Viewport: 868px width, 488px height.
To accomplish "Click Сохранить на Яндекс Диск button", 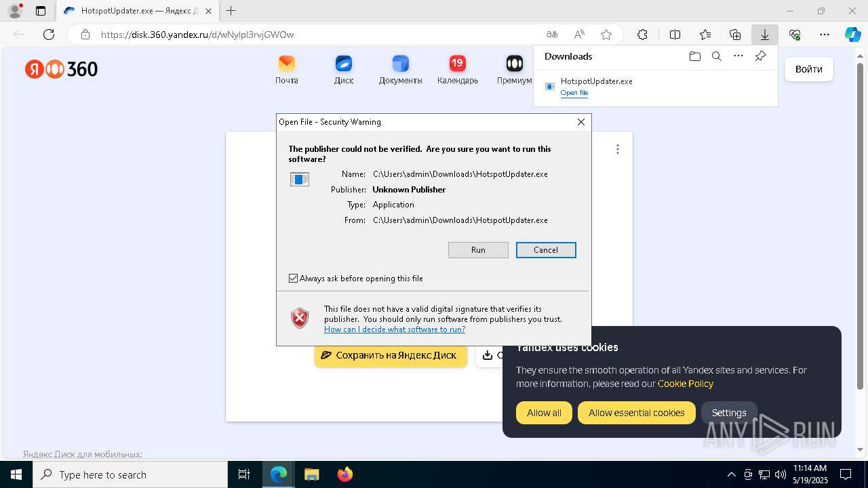I will coord(391,355).
